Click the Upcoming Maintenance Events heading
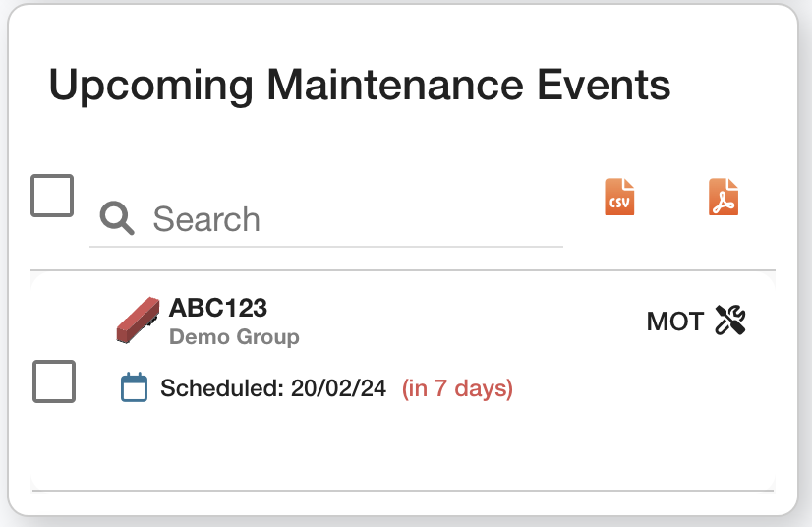 [360, 86]
